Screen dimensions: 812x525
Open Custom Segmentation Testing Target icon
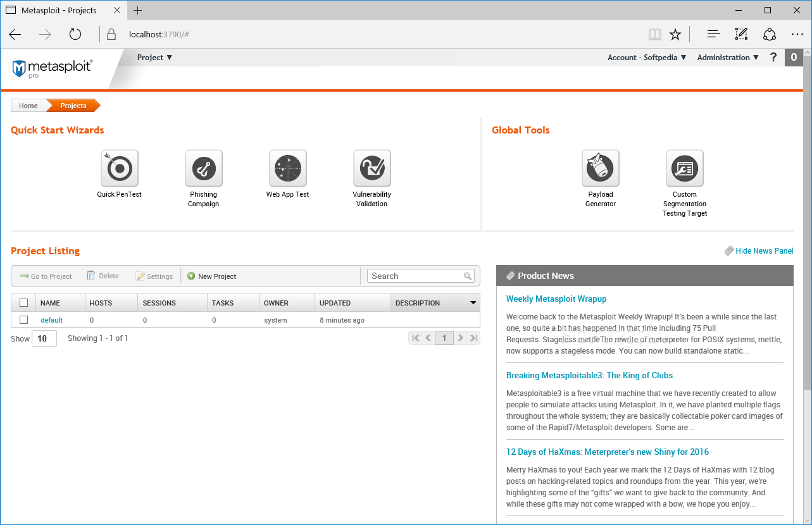(684, 168)
